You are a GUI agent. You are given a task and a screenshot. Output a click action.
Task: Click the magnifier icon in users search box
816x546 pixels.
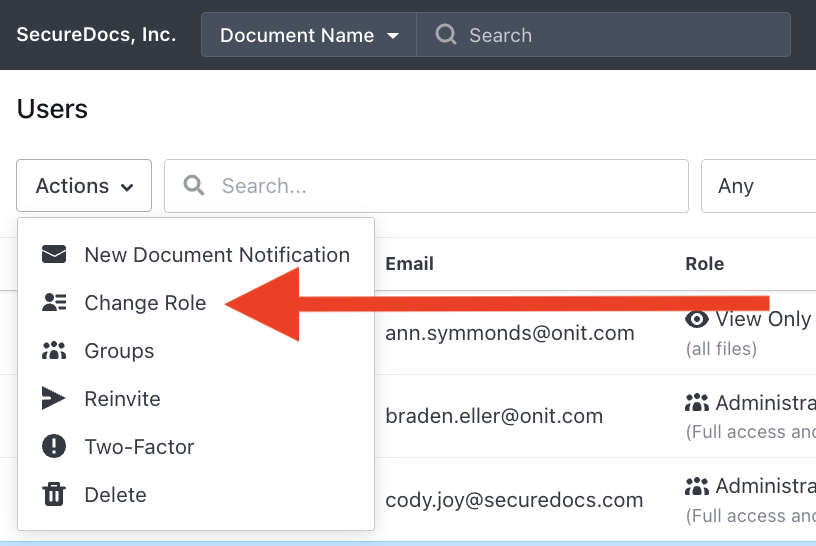click(194, 185)
